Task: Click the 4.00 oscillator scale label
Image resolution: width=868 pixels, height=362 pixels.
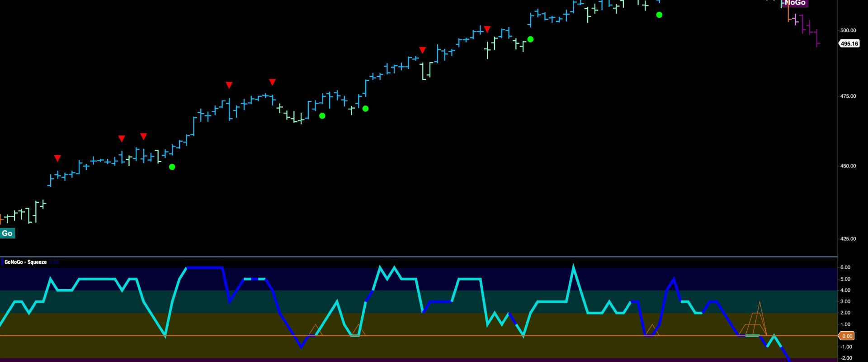Action: coord(845,290)
